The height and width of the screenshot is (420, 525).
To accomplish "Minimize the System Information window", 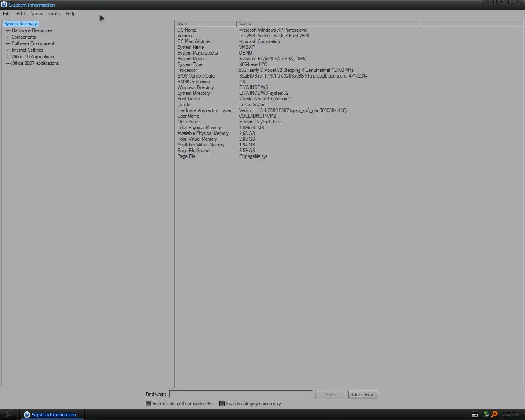I will point(487,2).
